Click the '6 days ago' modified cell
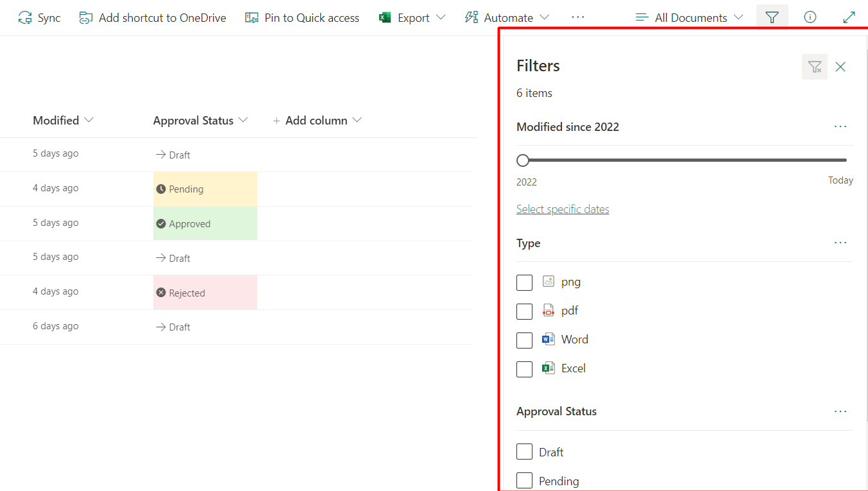This screenshot has width=868, height=491. pyautogui.click(x=56, y=326)
